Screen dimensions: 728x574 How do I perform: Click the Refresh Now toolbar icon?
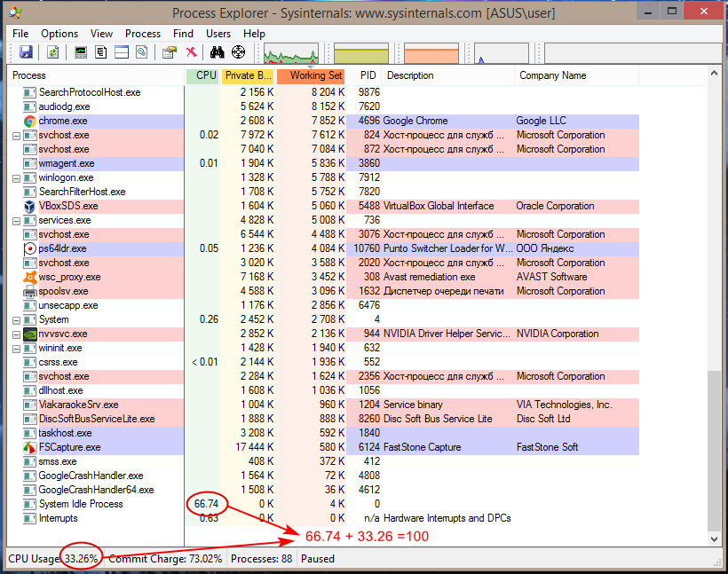[52, 53]
